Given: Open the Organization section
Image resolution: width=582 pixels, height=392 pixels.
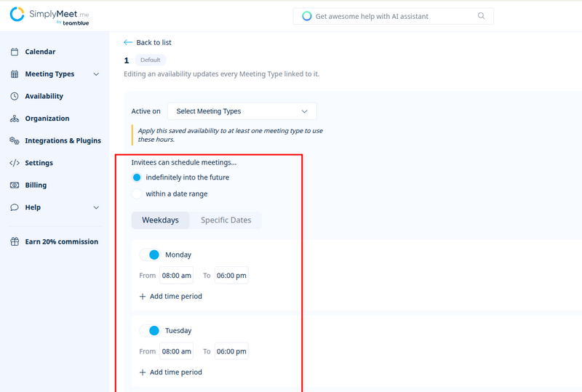Looking at the screenshot, I should click(x=47, y=119).
